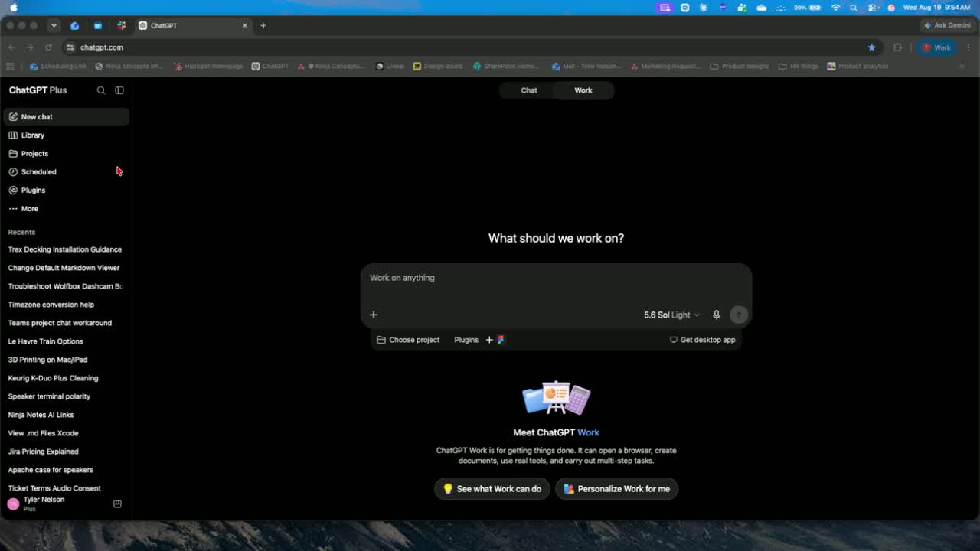Open the icon beside Tyler Nelson's profile
The width and height of the screenshot is (980, 551).
(117, 504)
